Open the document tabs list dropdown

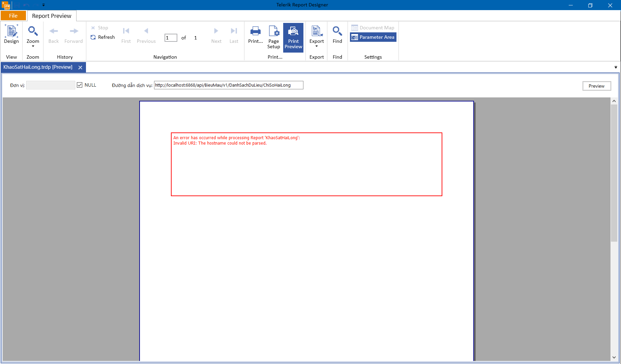(616, 67)
